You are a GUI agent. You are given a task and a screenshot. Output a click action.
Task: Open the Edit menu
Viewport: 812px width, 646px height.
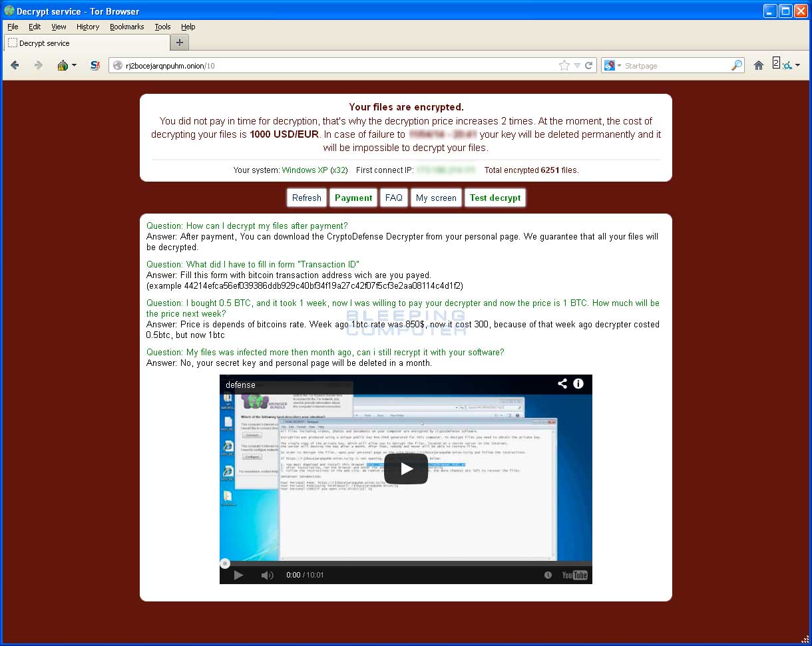[x=35, y=27]
